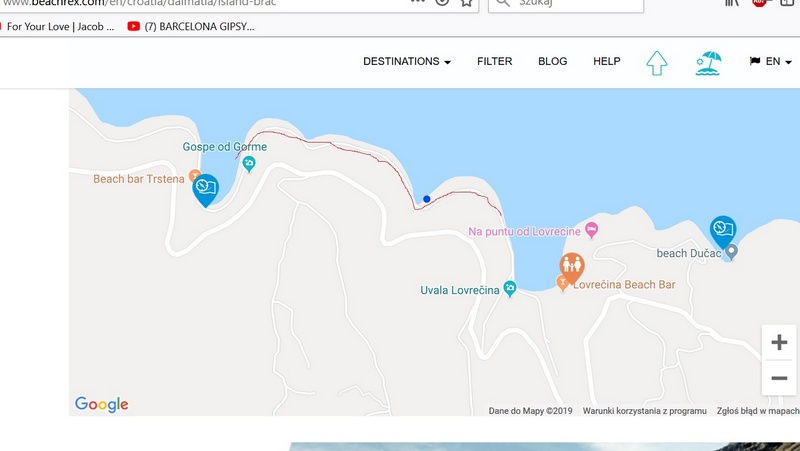Select the blue map pin above beach Dučac

pyautogui.click(x=722, y=231)
